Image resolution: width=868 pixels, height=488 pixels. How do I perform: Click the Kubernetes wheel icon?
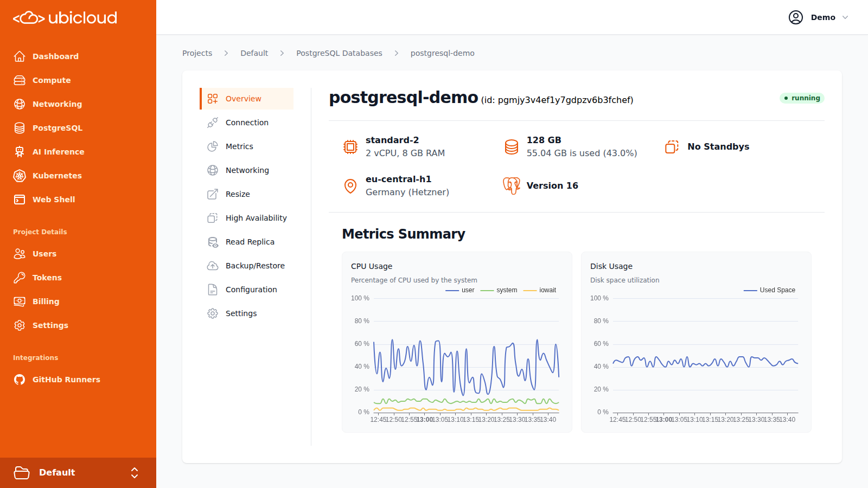20,176
